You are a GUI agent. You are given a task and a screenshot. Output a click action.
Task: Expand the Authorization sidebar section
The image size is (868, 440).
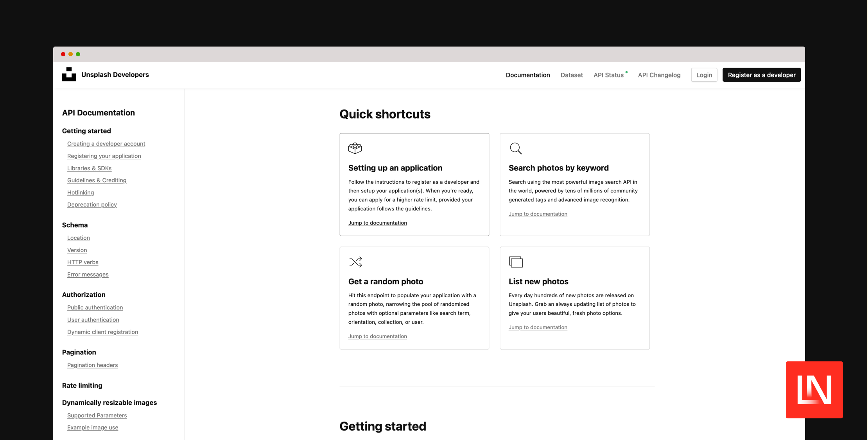(x=84, y=294)
